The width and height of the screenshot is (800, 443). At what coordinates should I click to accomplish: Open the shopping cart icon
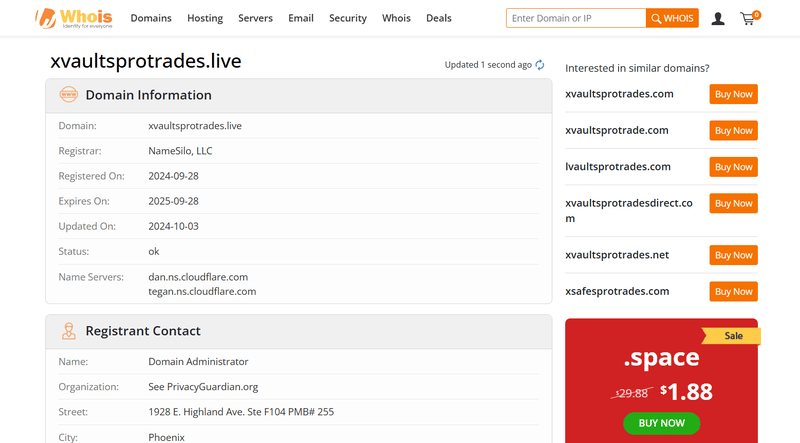749,18
